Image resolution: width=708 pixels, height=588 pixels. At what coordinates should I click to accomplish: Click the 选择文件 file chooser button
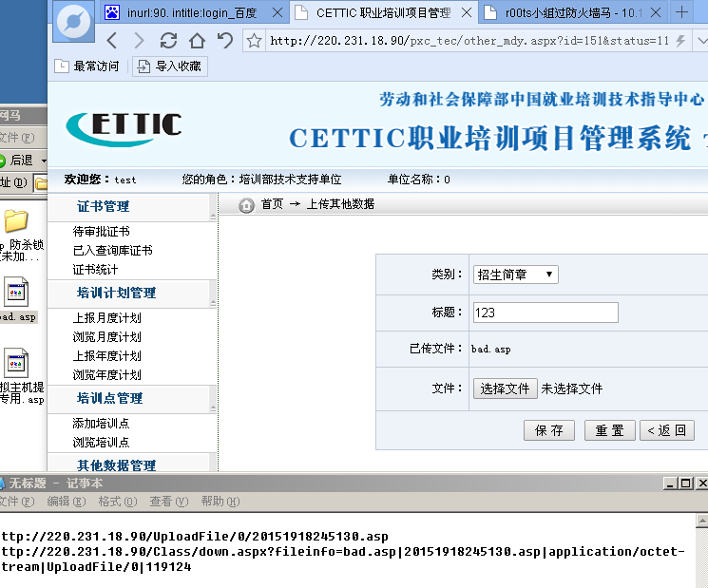point(505,389)
